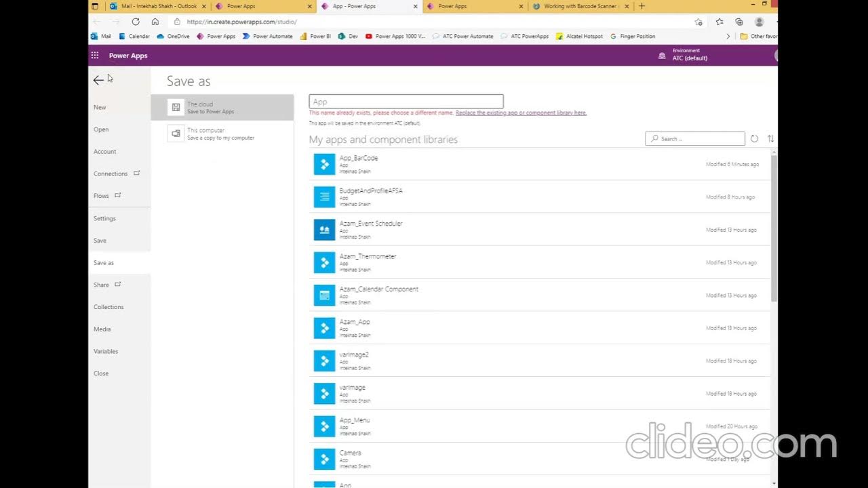This screenshot has width=868, height=488.
Task: Select This computer save option
Action: click(222, 134)
